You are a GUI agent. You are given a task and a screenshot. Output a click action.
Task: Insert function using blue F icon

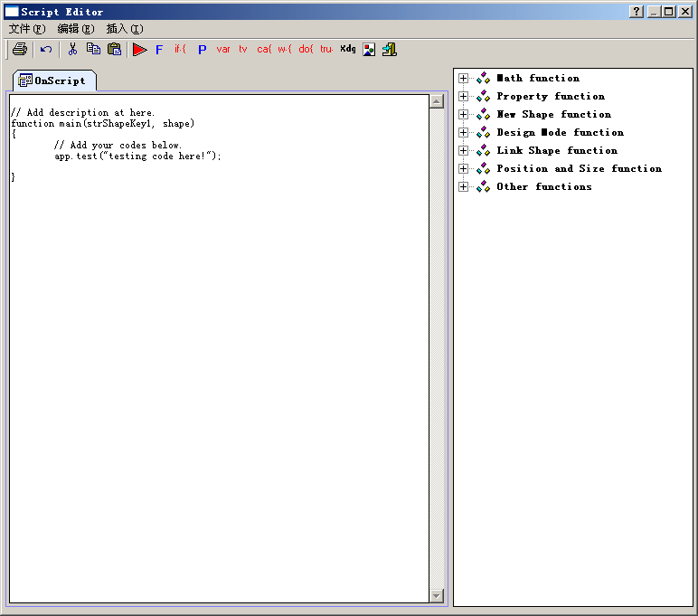point(159,50)
